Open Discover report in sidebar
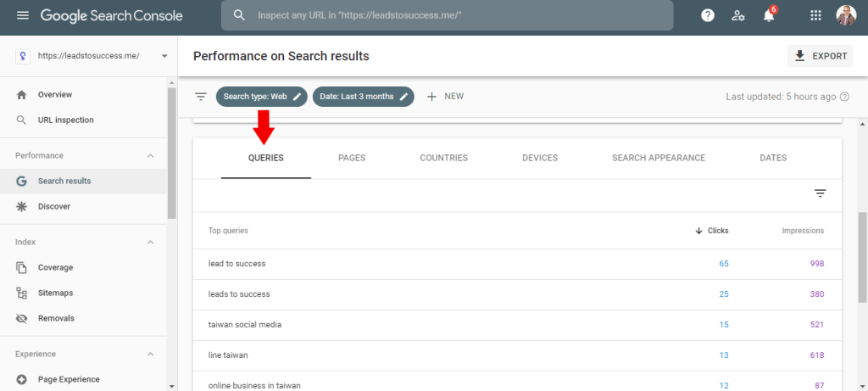Viewport: 868px width, 391px height. tap(83, 207)
